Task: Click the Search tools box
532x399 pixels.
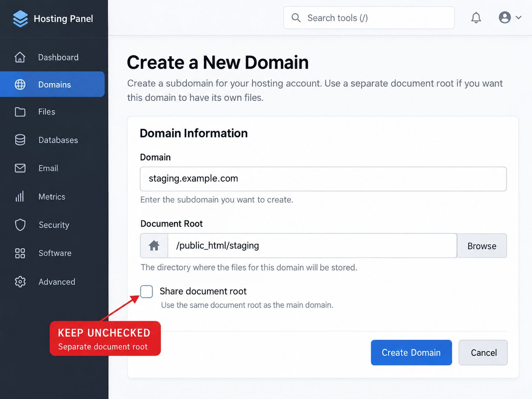Action: coord(369,18)
